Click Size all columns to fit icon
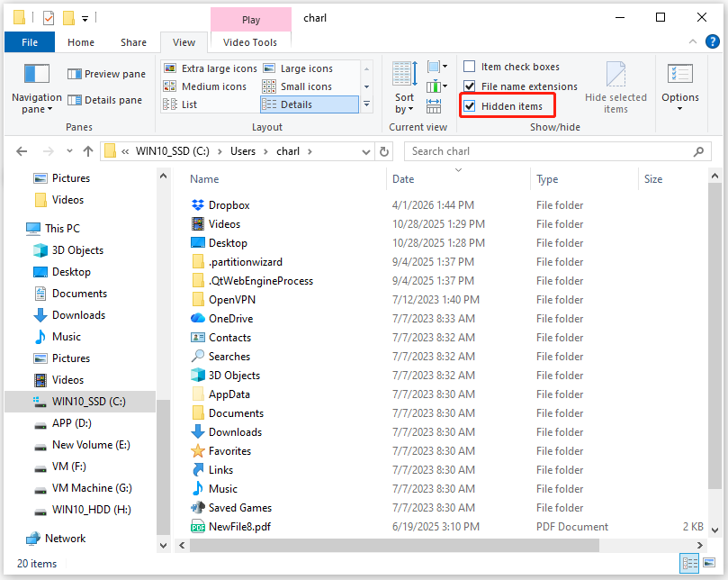 coord(434,106)
